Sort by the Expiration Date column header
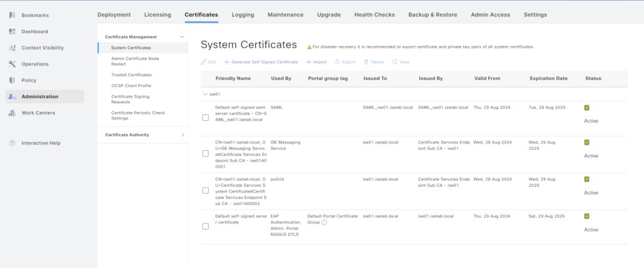644x268 pixels. [548, 79]
